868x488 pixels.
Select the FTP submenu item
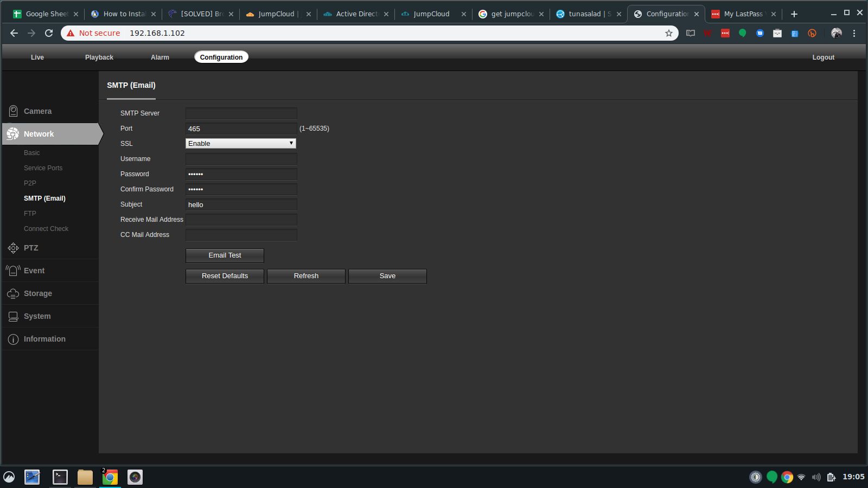30,214
